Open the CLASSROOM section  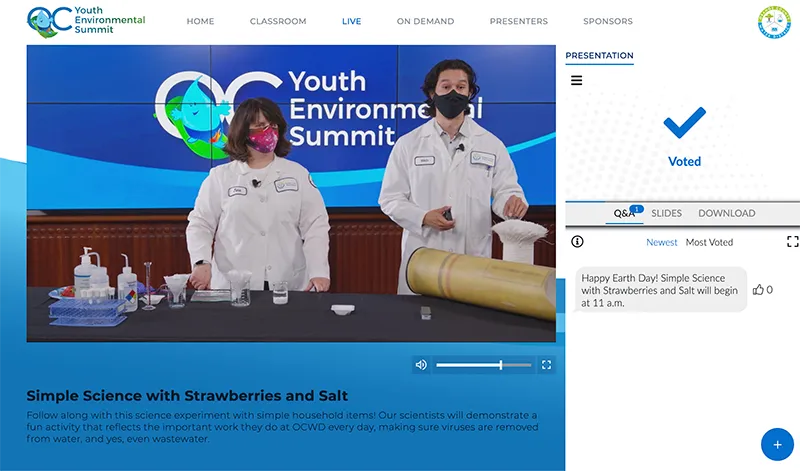(278, 21)
